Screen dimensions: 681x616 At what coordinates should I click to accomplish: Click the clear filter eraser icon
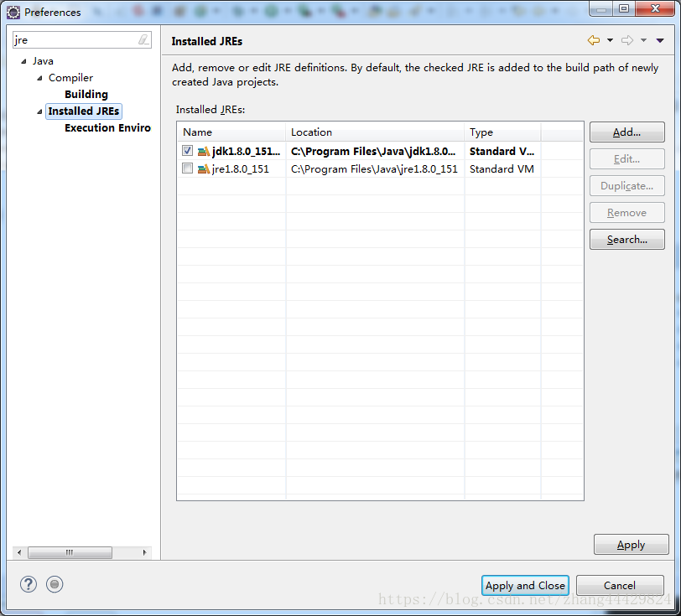coord(143,40)
